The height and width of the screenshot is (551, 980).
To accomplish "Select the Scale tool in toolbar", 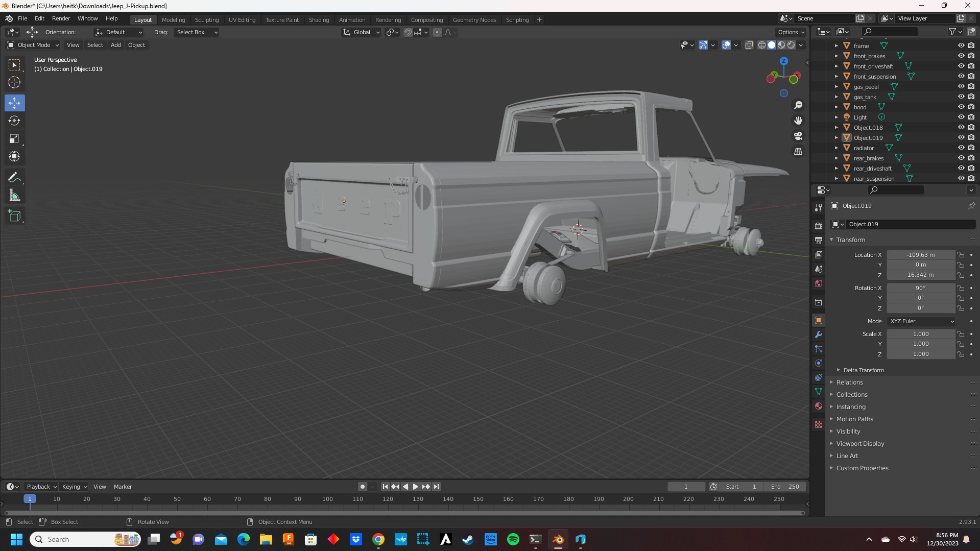I will tap(14, 139).
